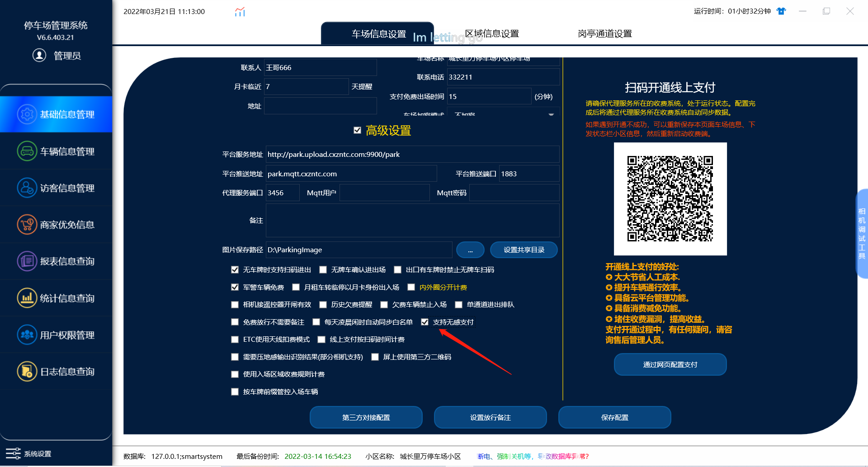The height and width of the screenshot is (467, 868).
Task: Select 车辆信息管理 in sidebar menu
Action: (56, 151)
